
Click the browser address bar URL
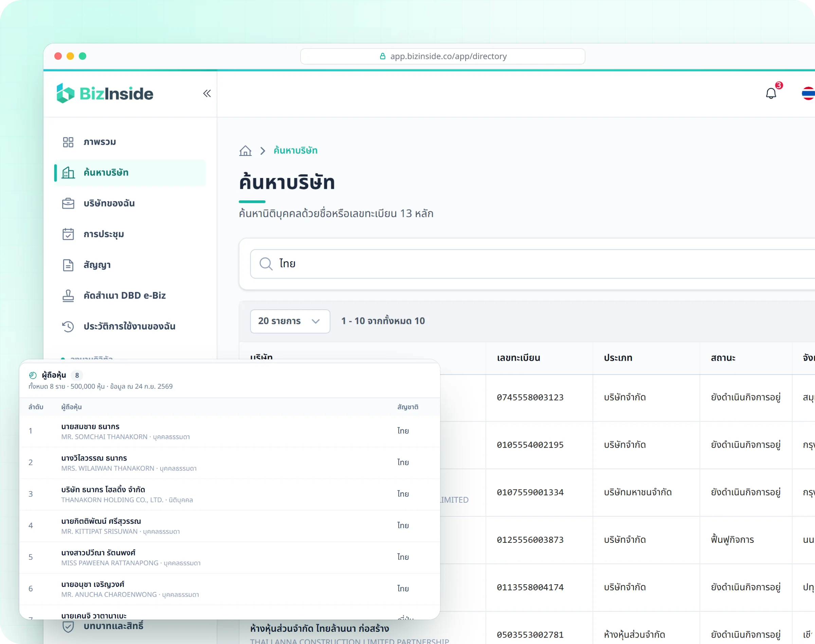tap(442, 56)
